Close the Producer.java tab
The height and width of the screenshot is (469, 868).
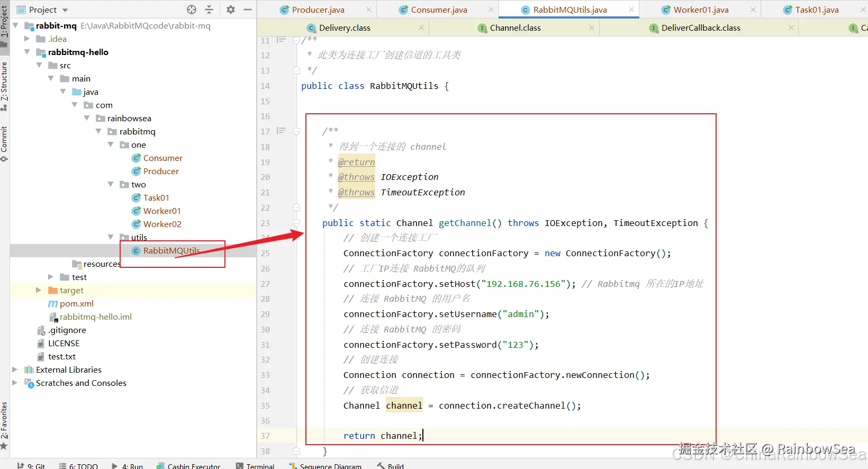point(369,10)
